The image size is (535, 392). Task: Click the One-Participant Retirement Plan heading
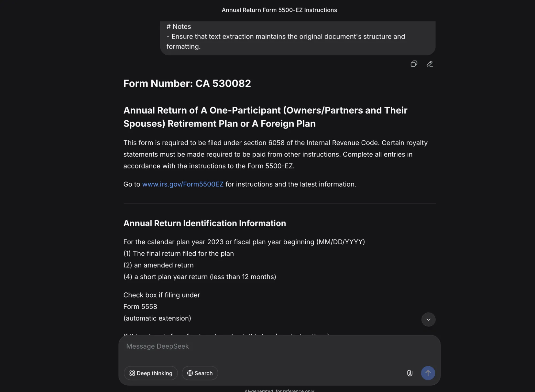pos(265,117)
